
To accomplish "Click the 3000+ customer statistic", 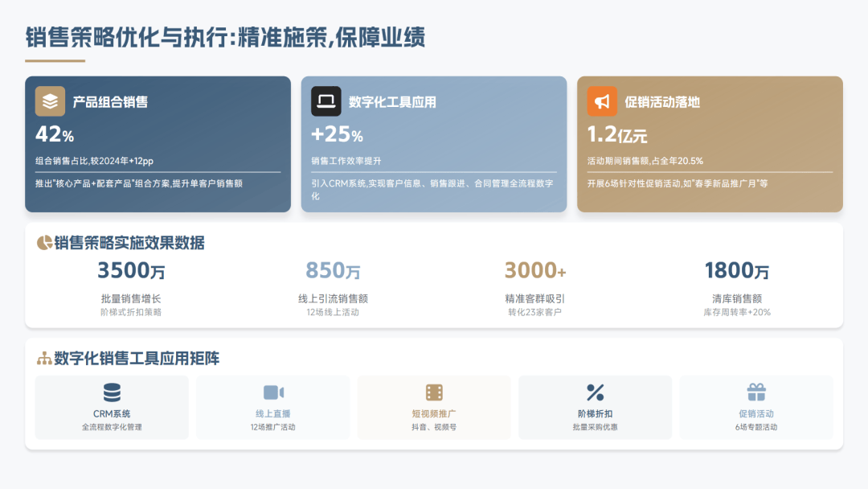I will 535,271.
